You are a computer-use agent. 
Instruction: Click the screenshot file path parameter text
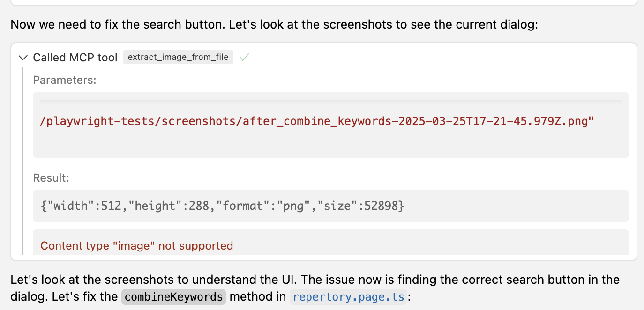(x=317, y=121)
